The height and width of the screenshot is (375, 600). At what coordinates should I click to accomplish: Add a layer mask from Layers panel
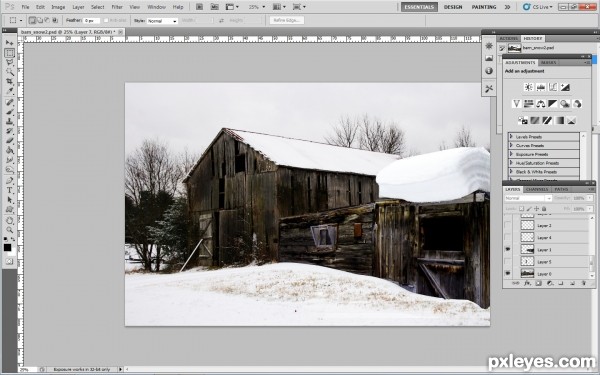coord(538,284)
